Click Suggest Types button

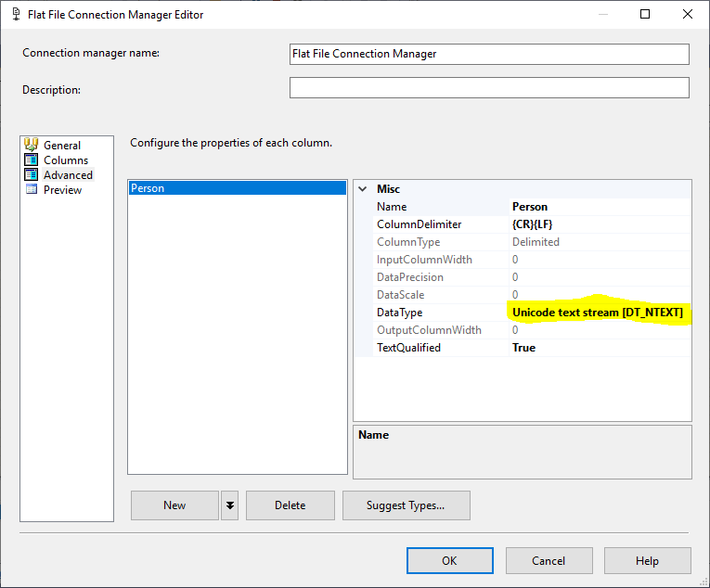coord(407,505)
